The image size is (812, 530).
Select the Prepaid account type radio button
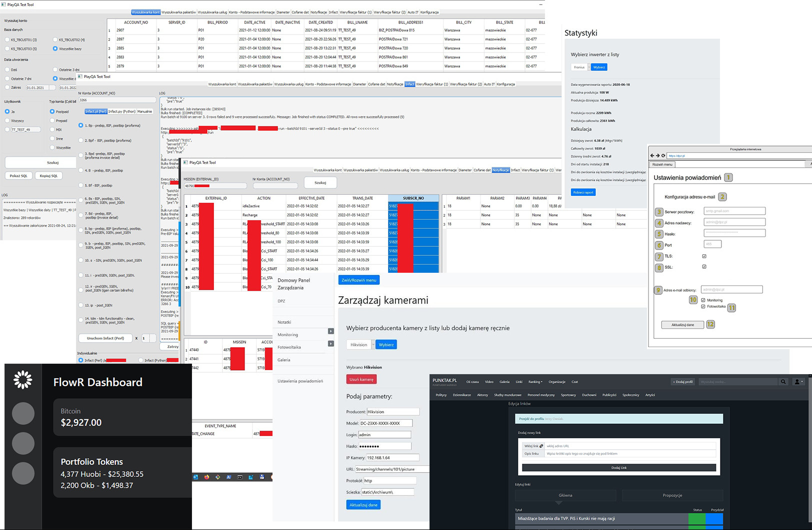click(x=52, y=120)
